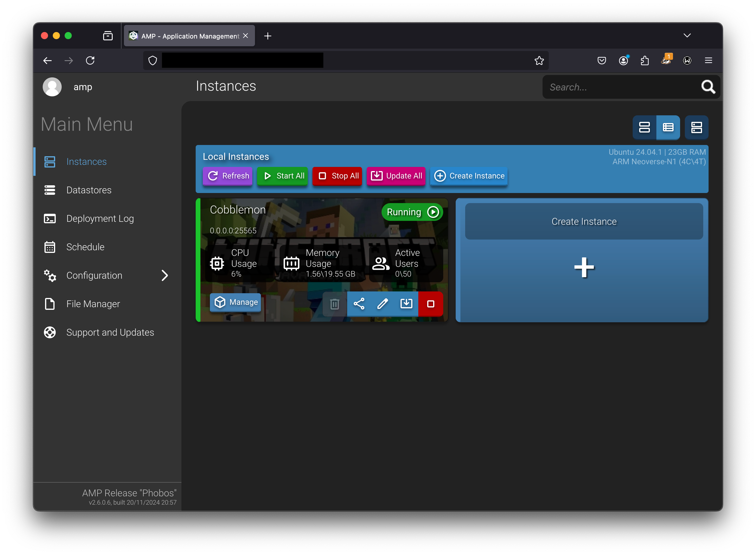
Task: Open the browser hamburger menu
Action: click(709, 60)
